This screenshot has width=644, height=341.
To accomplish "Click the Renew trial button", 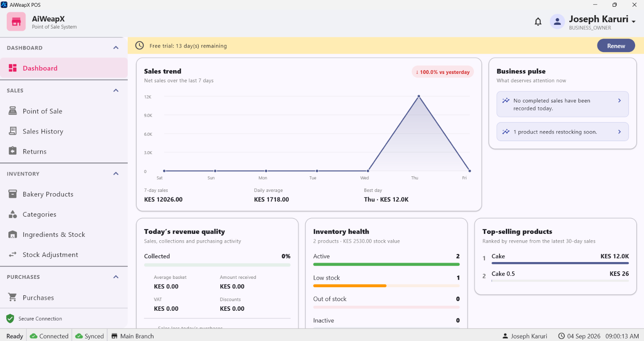I will (x=616, y=46).
